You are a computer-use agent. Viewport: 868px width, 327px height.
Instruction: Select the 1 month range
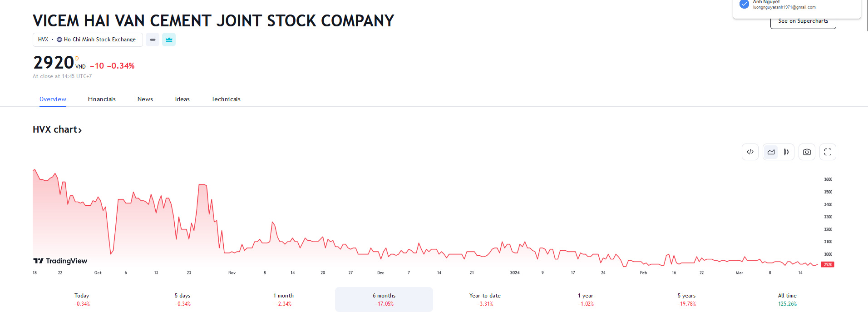coord(283,299)
